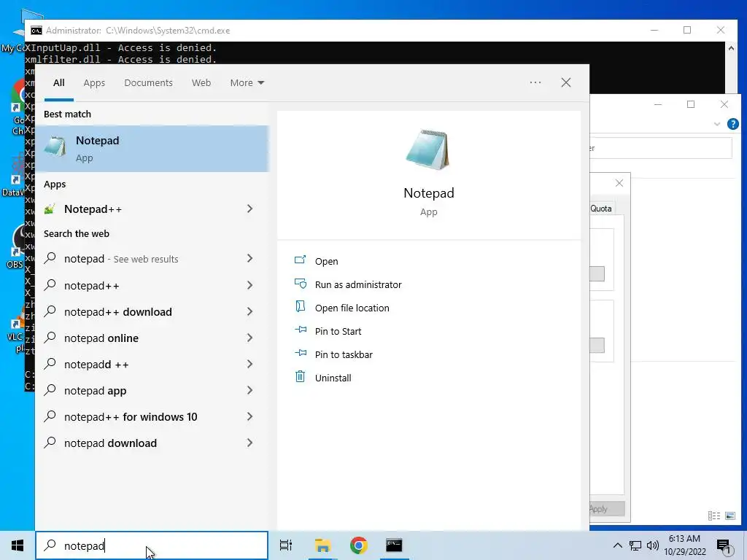
Task: Expand 'notepad app' suggestion arrow
Action: pos(249,390)
